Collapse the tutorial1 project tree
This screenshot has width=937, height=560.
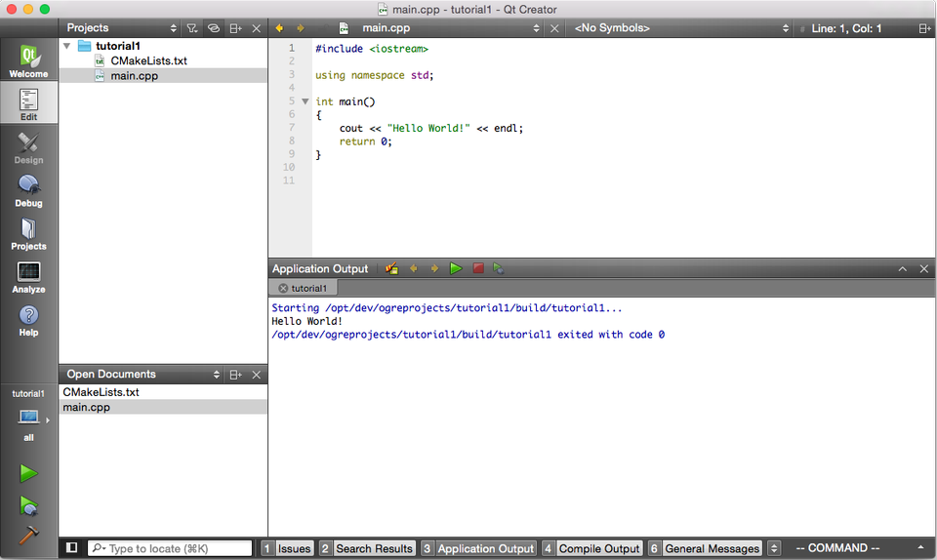tap(66, 46)
